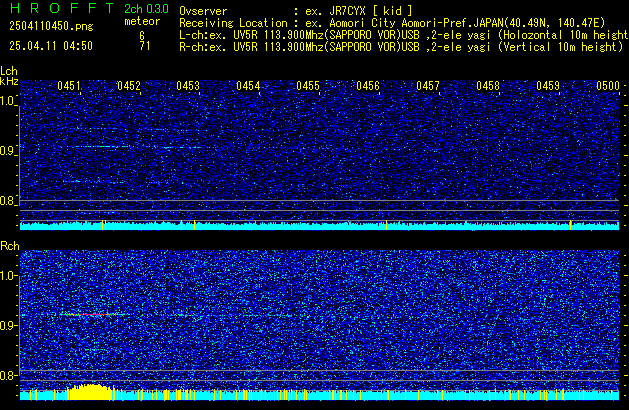
Task: Click the '2ch 0.3.0' version label
Action: (146, 9)
